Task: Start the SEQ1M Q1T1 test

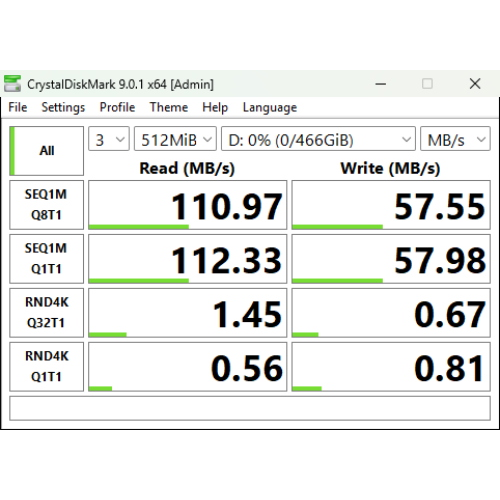Action: (x=46, y=259)
